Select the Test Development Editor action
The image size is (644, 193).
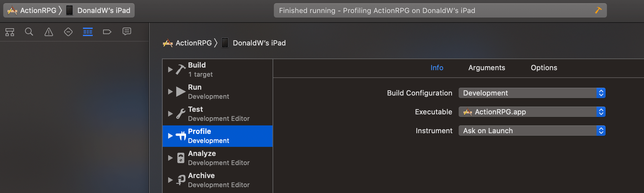217,114
